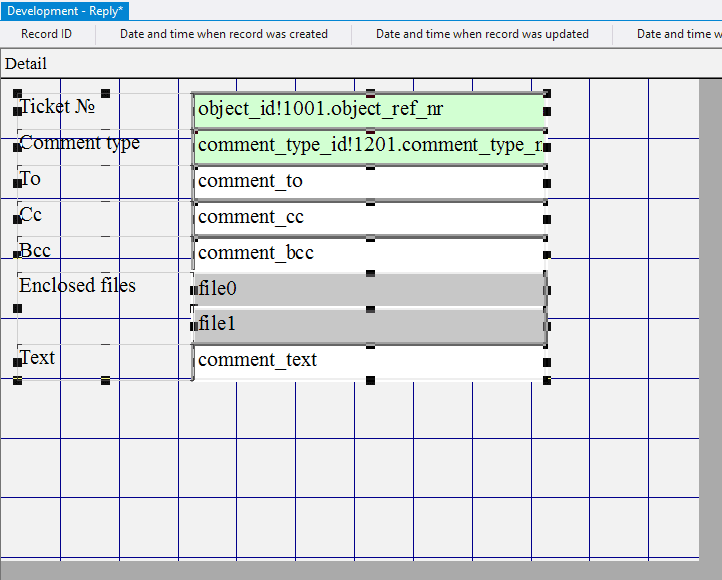The width and height of the screenshot is (722, 580).
Task: Select the comment_to text box
Action: click(369, 182)
